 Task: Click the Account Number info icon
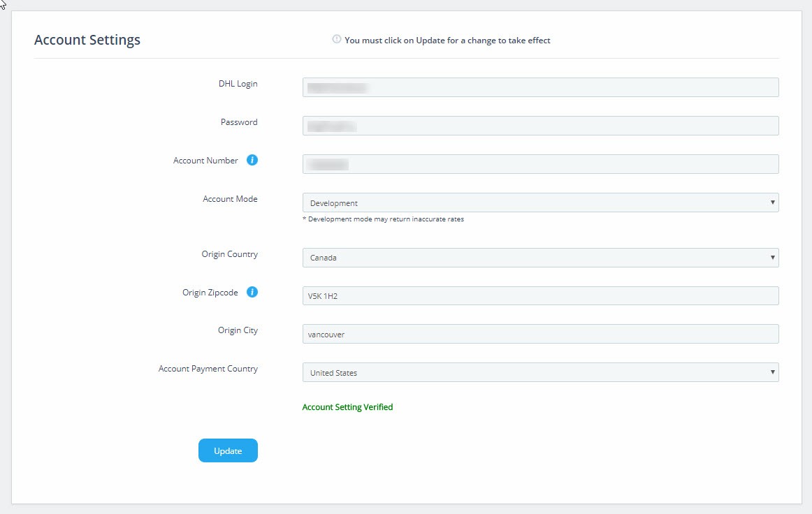pos(252,160)
